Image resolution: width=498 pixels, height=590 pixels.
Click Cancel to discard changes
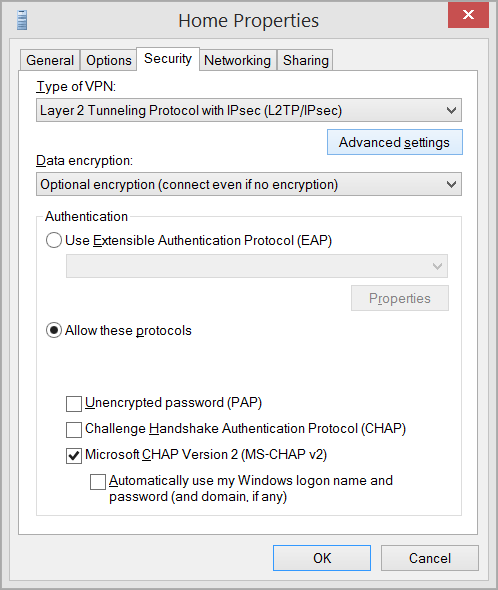(x=430, y=558)
